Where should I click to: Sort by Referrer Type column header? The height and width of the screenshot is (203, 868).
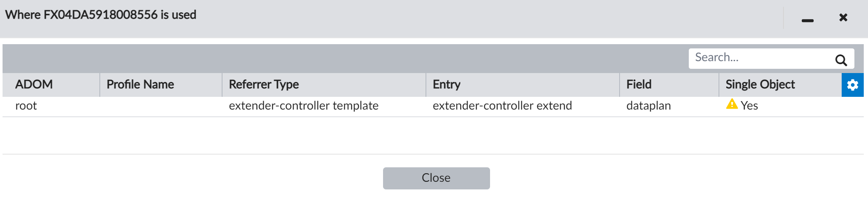tap(264, 85)
